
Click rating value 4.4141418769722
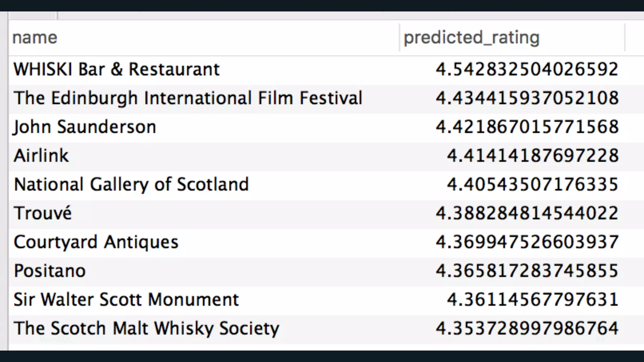click(x=533, y=156)
